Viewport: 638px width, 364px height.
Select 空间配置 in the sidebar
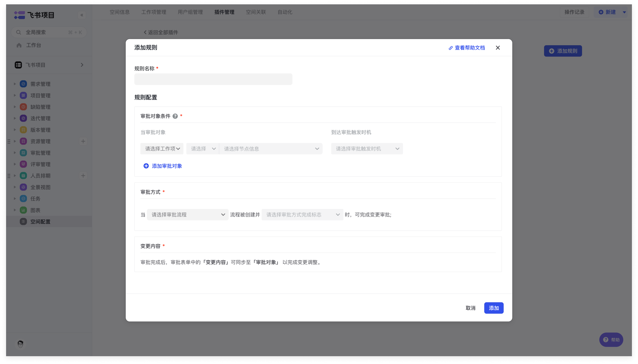tap(49, 222)
